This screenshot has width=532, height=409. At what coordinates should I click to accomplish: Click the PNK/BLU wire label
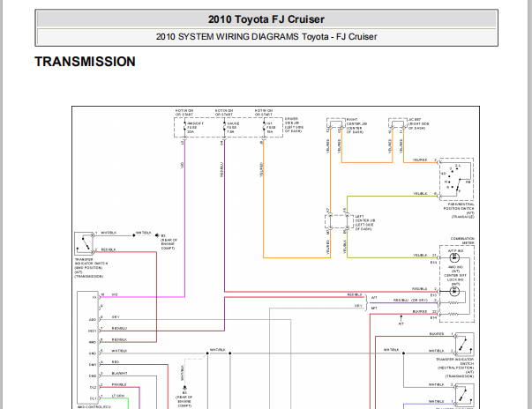click(x=119, y=384)
